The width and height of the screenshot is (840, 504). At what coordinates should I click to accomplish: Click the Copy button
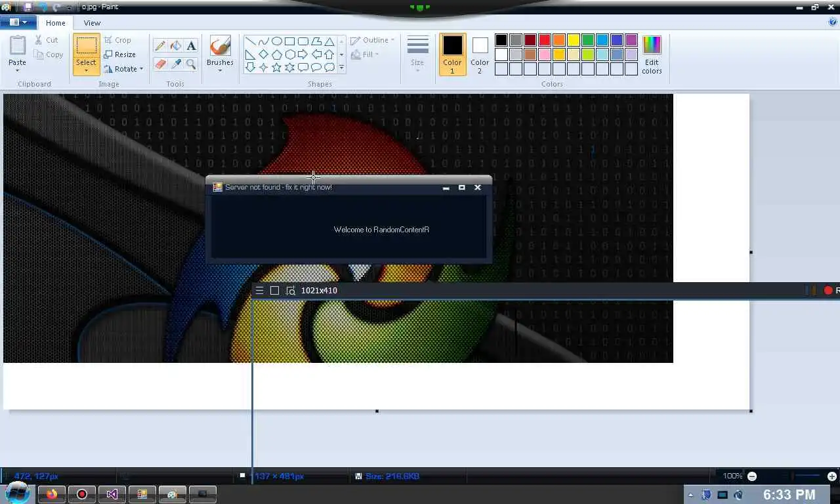point(49,54)
